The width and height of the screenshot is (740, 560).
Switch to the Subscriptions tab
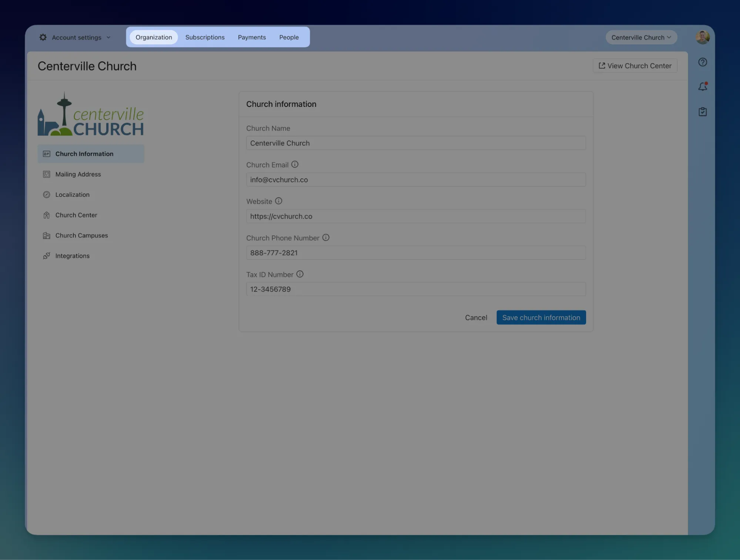pos(205,37)
